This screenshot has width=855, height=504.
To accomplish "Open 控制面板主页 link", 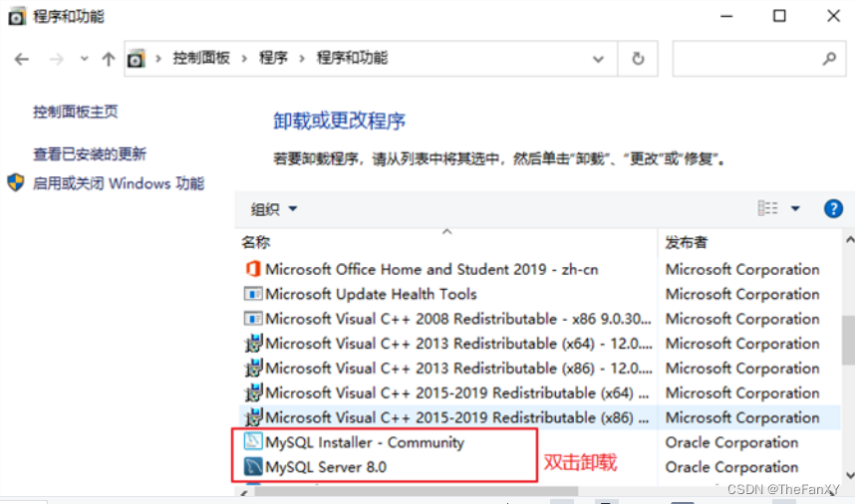I will 76,112.
